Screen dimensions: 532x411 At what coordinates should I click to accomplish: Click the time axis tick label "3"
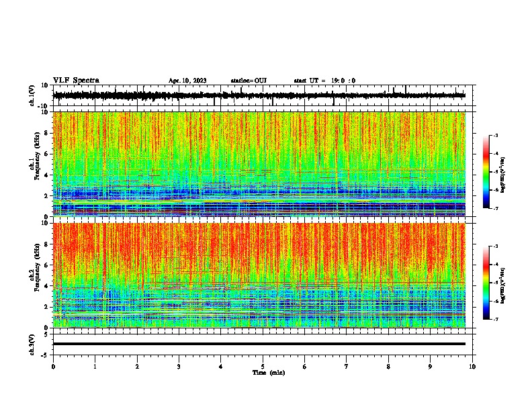pyautogui.click(x=179, y=367)
